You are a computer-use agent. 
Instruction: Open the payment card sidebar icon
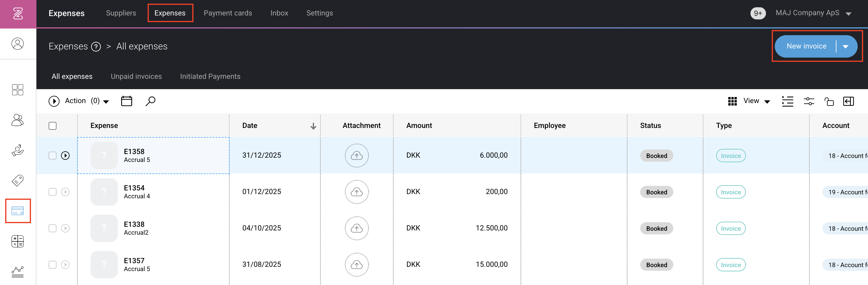(18, 211)
